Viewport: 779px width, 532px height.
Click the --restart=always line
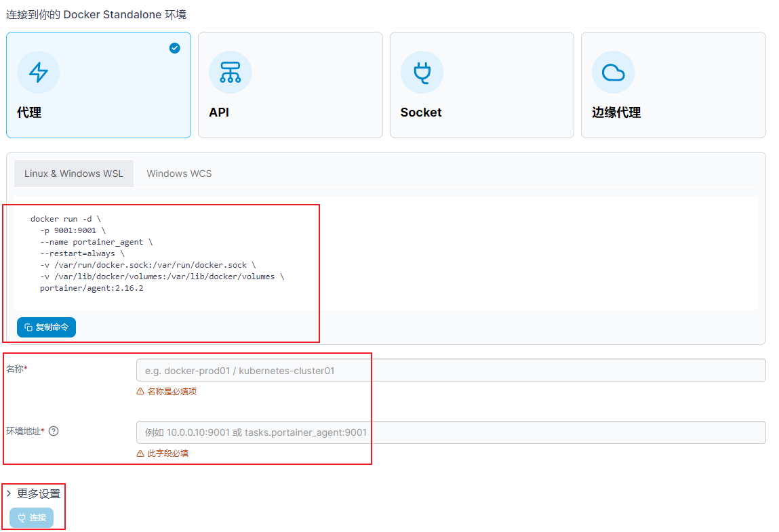(82, 253)
